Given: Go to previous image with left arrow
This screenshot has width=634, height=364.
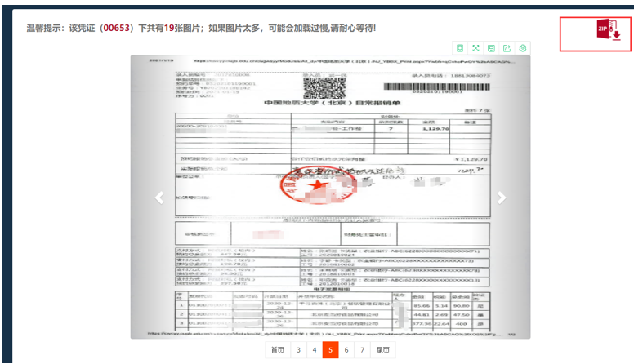Looking at the screenshot, I should pos(159,198).
